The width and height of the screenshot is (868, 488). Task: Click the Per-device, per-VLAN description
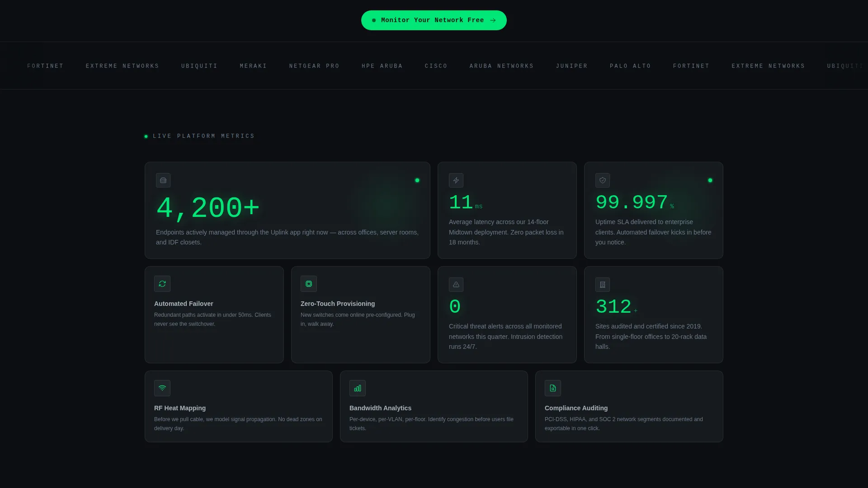coord(431,424)
